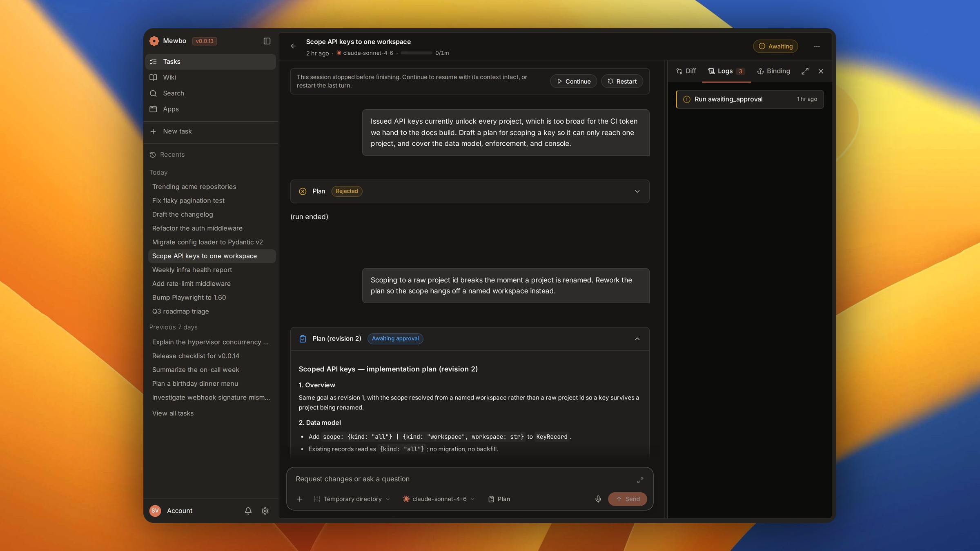Click the Send button
The width and height of the screenshot is (980, 551).
tap(628, 499)
